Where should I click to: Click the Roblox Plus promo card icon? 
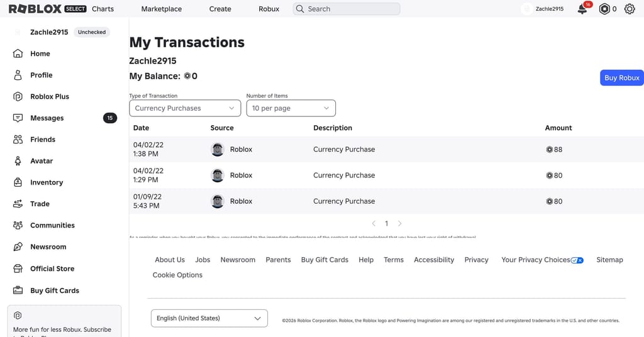click(18, 315)
